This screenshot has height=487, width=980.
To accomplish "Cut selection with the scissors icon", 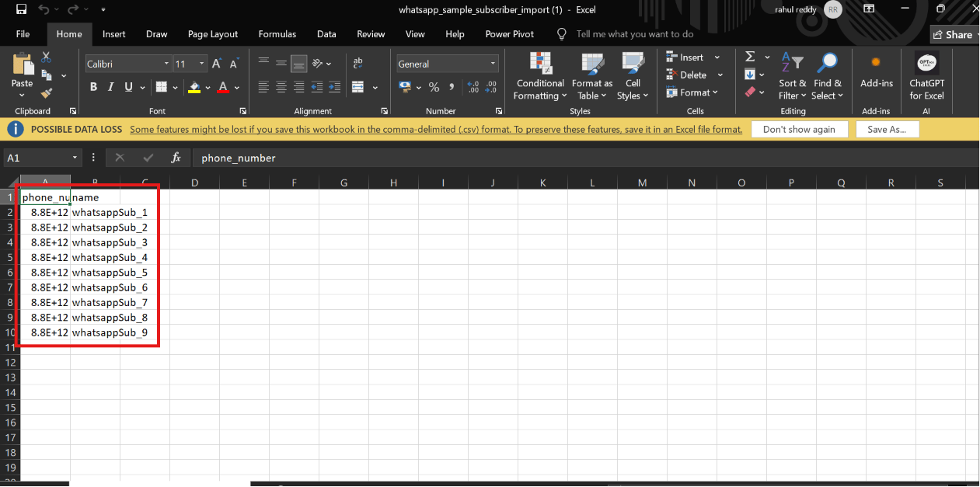I will (46, 57).
